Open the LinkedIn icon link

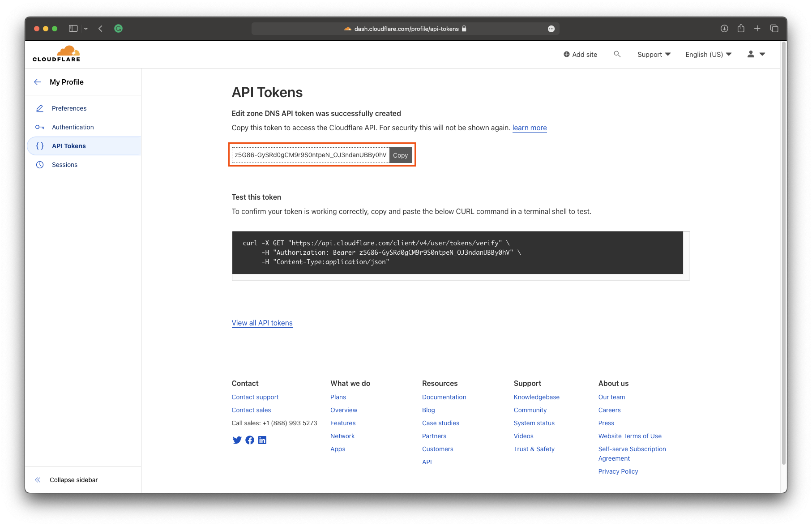[262, 440]
